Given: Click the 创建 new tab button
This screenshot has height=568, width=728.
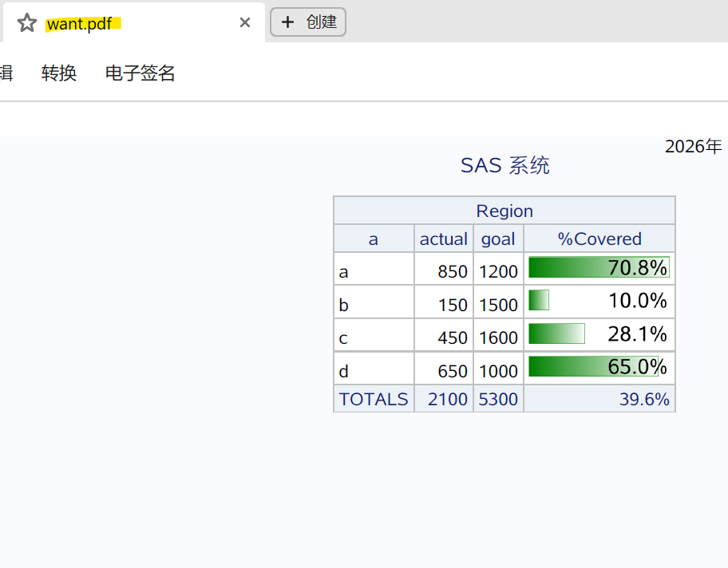Looking at the screenshot, I should tap(308, 22).
